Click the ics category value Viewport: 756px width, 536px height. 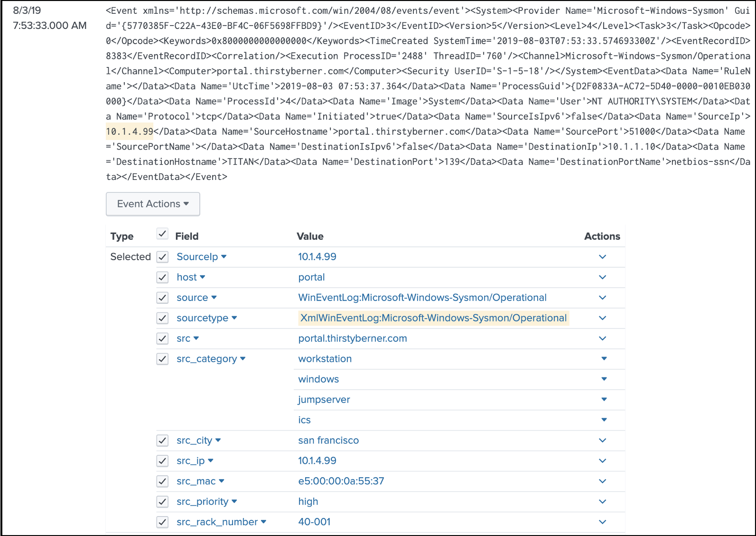304,420
